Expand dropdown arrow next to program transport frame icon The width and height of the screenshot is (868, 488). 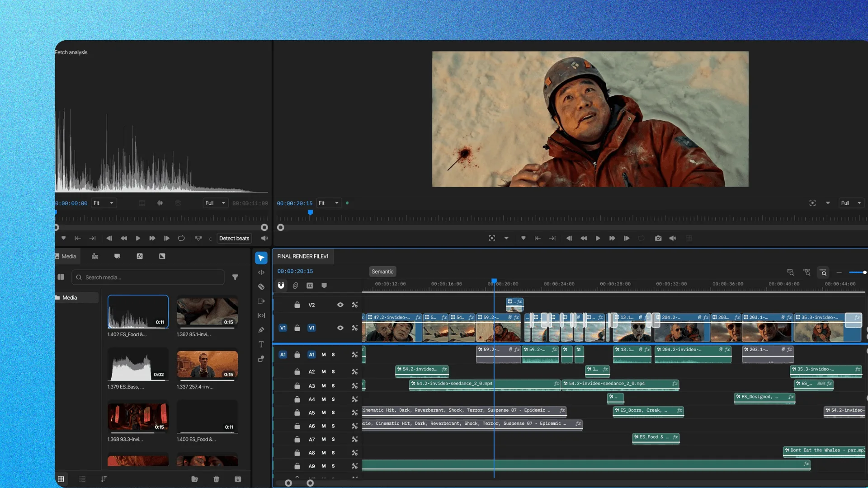(506, 239)
